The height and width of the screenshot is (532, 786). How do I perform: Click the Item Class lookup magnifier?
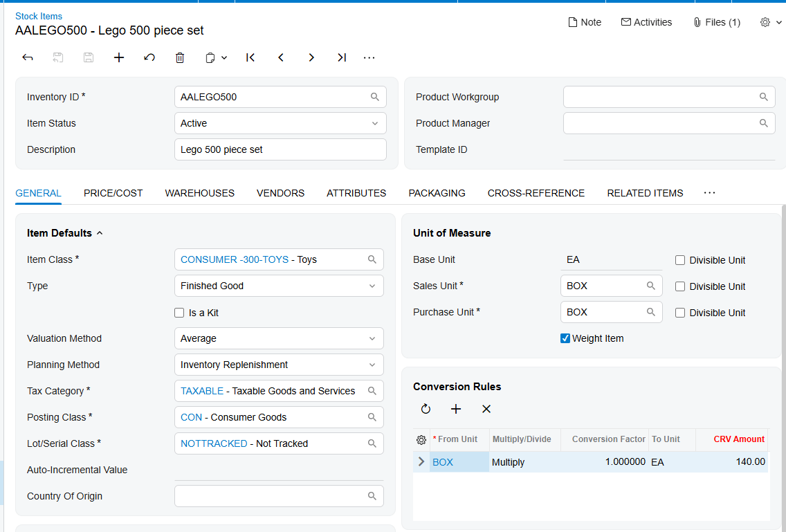pyautogui.click(x=372, y=259)
